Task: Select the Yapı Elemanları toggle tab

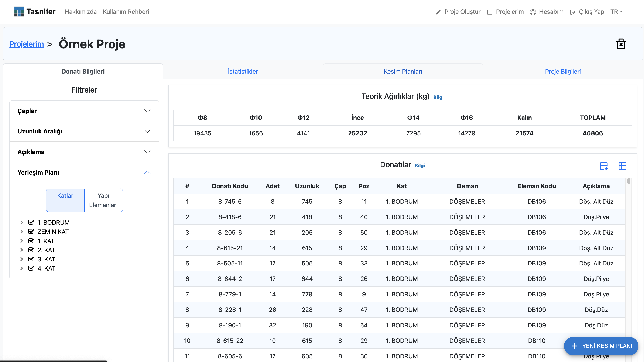Action: click(103, 200)
